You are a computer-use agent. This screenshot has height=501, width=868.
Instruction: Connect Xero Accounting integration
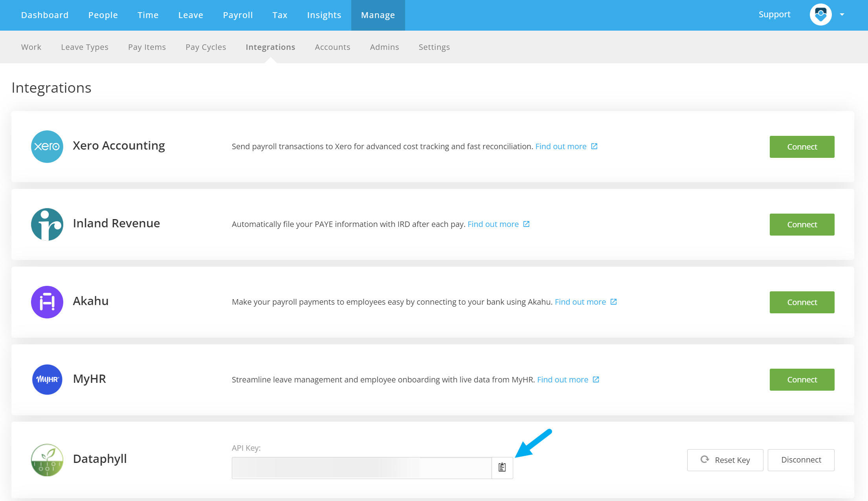[x=802, y=147]
